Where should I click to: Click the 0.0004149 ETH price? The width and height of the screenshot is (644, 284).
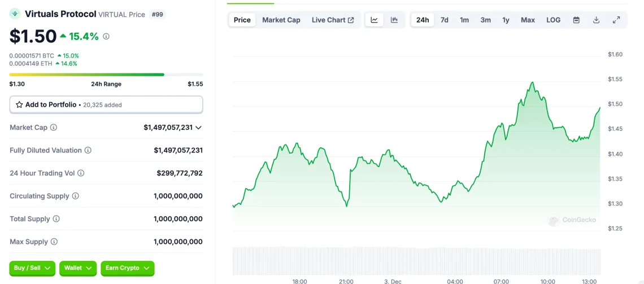tap(32, 64)
